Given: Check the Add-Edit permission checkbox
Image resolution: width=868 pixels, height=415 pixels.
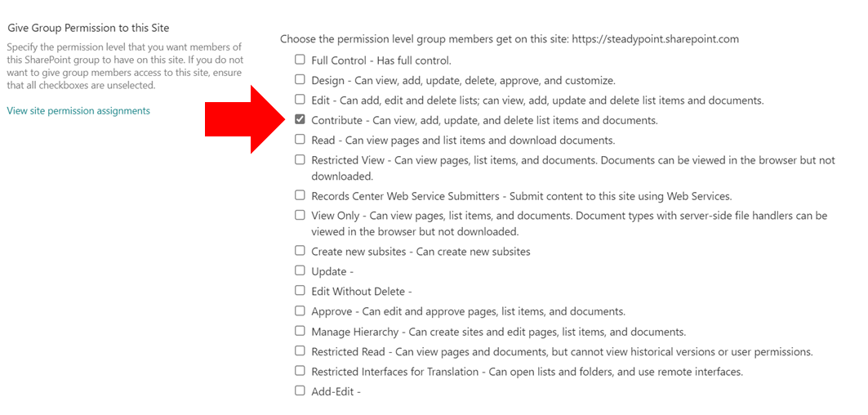Looking at the screenshot, I should tap(300, 390).
